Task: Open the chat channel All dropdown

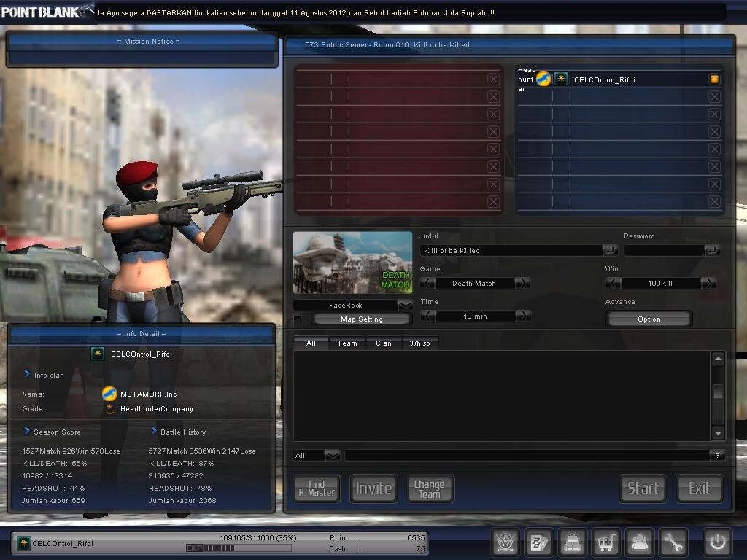Action: 332,455
